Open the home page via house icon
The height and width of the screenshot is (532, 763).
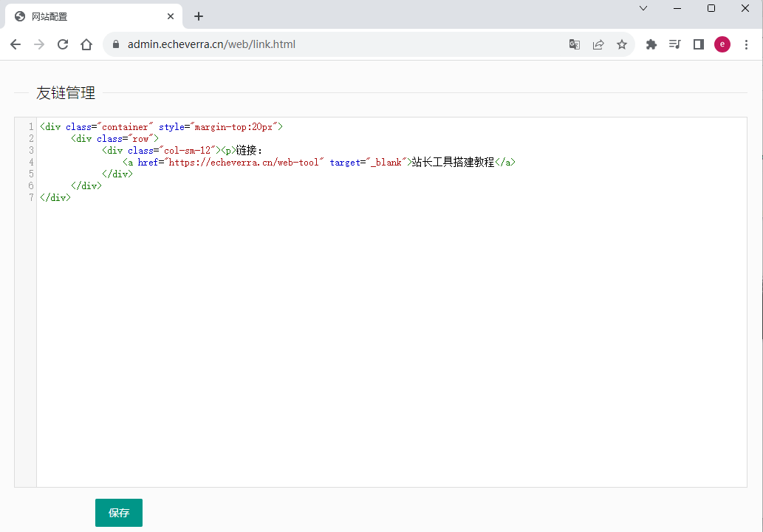point(86,44)
